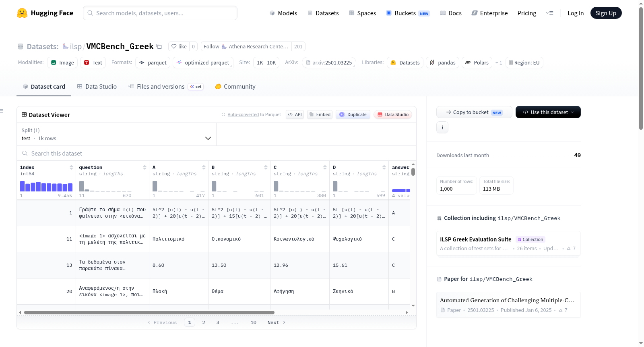Image resolution: width=644 pixels, height=347 pixels.
Task: Sort by column B
Action: coord(266,167)
